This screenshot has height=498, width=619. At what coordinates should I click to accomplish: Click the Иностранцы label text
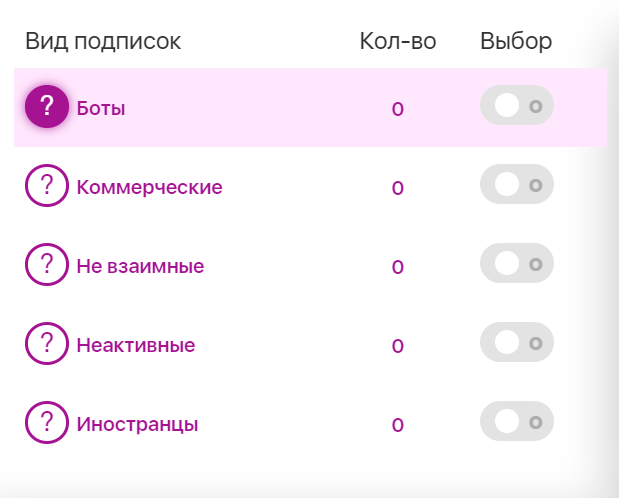tap(137, 424)
